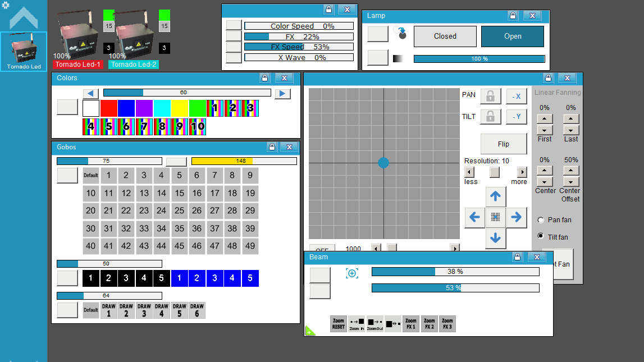This screenshot has height=362, width=644.
Task: Toggle the PAN lock
Action: click(490, 97)
